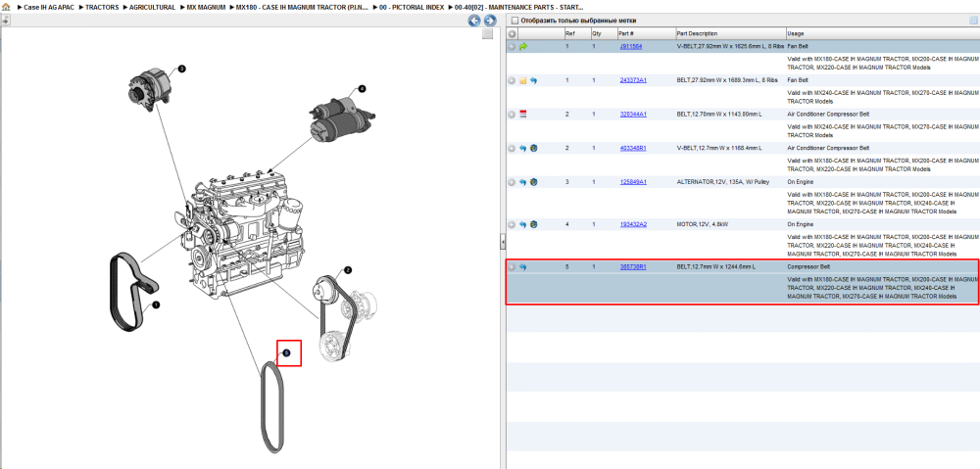Open part number link 403348R1
The width and height of the screenshot is (980, 469).
pos(633,148)
